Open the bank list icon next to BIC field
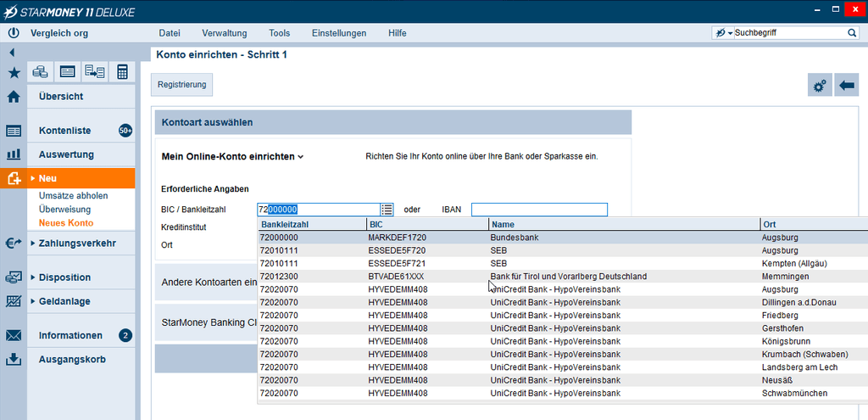 coord(387,210)
